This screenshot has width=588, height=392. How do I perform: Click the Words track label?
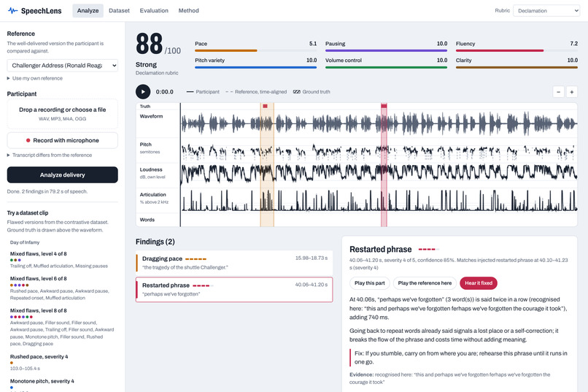point(147,220)
